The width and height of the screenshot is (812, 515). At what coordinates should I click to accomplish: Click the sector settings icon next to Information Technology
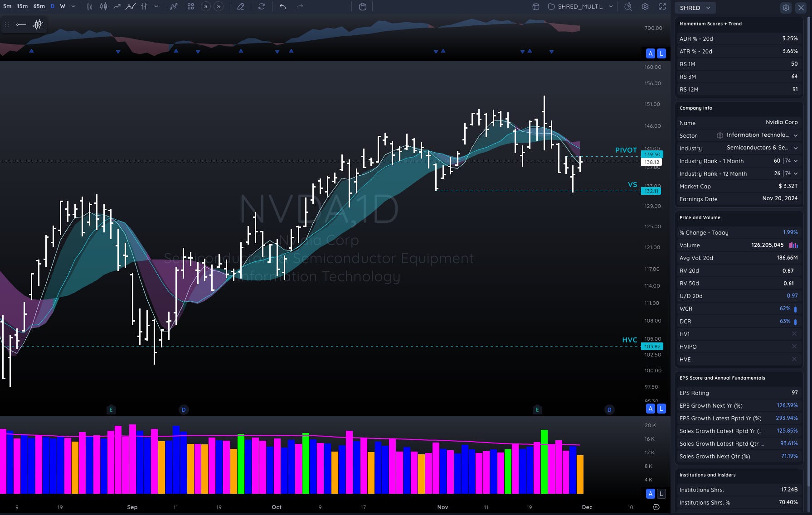[x=720, y=135]
